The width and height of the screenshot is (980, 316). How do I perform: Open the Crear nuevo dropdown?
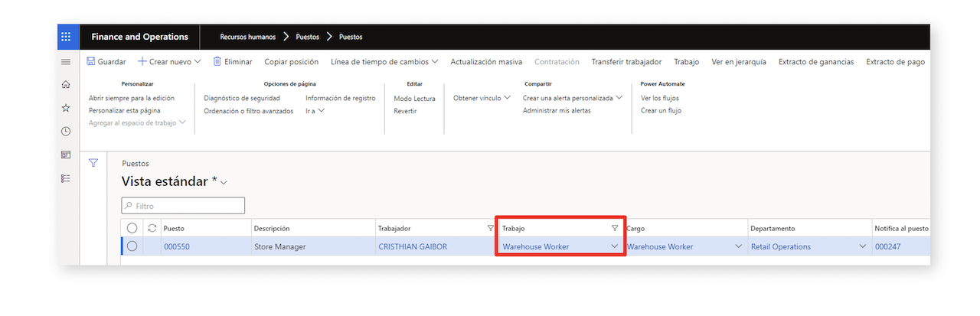tap(169, 62)
